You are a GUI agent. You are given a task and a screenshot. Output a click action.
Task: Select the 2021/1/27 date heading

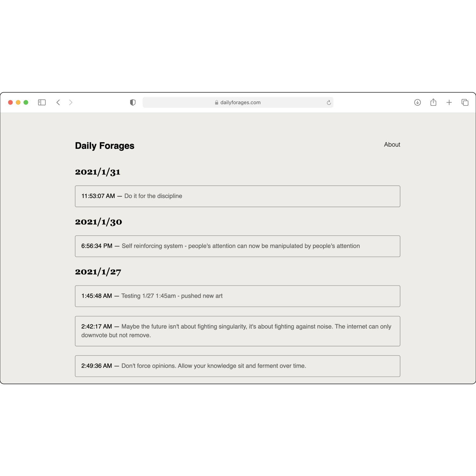tap(98, 272)
